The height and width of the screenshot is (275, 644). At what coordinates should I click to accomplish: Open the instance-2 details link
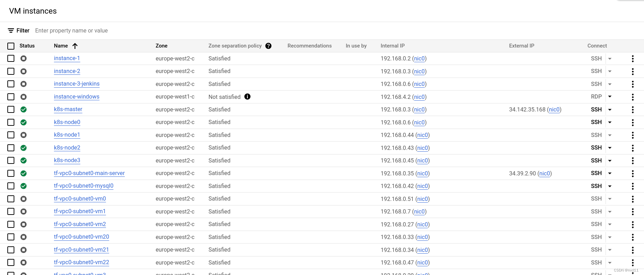tap(67, 71)
